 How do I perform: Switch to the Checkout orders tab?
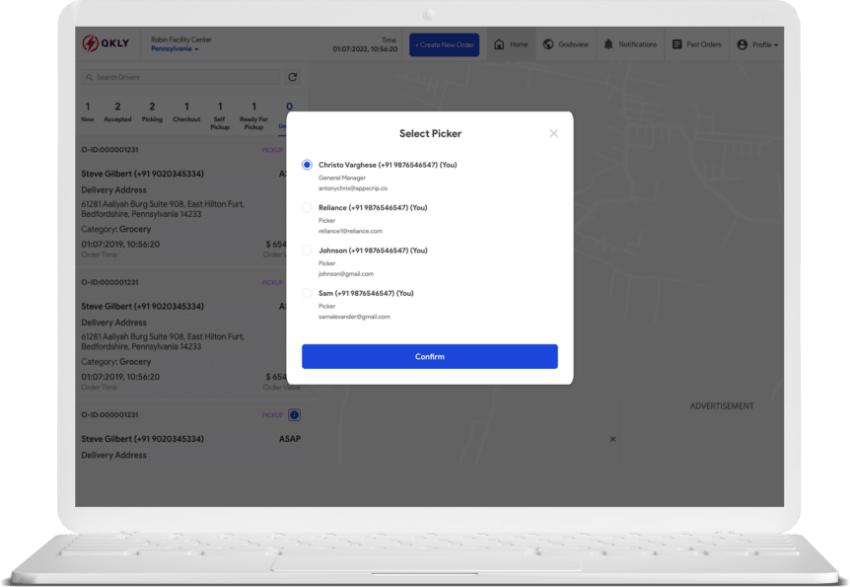tap(186, 112)
